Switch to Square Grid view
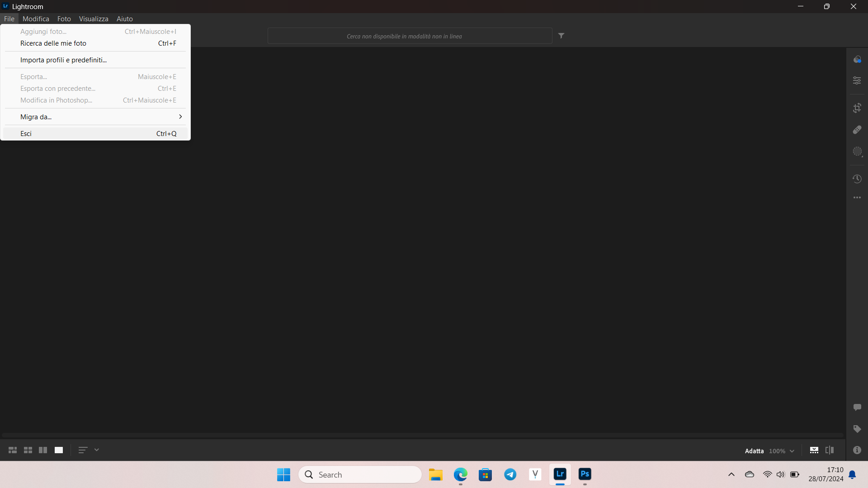Screen dimensions: 868x488 (x=28, y=450)
